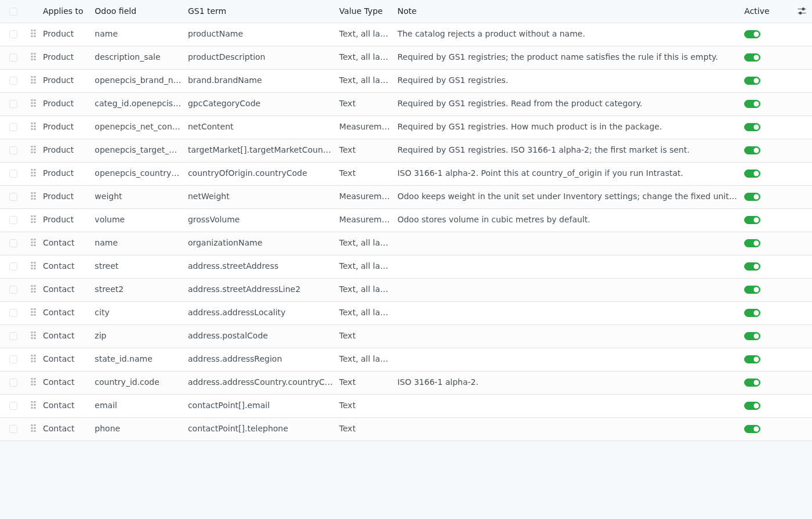Check the box for address.streetAddressLine2 row

pos(13,290)
